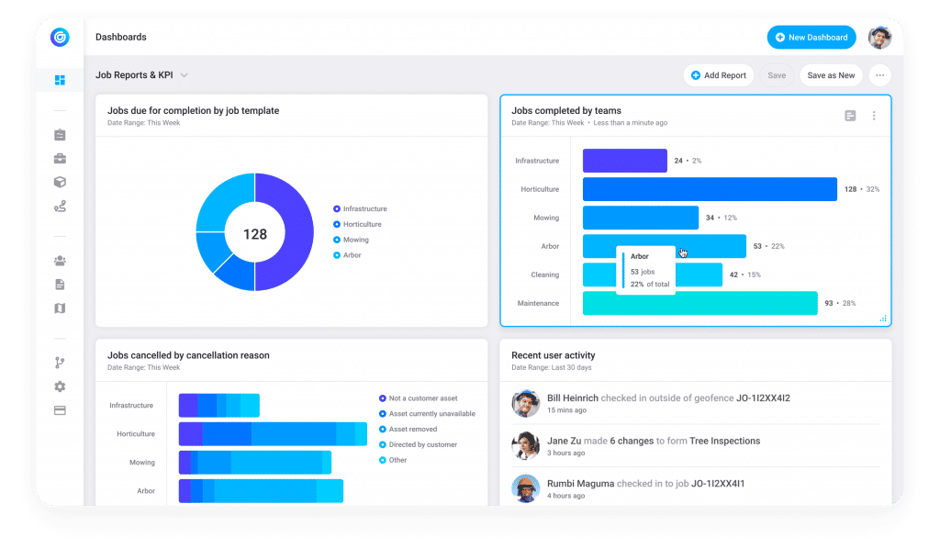Open the overflow menu beside Save as New
940x560 pixels.
coord(879,74)
